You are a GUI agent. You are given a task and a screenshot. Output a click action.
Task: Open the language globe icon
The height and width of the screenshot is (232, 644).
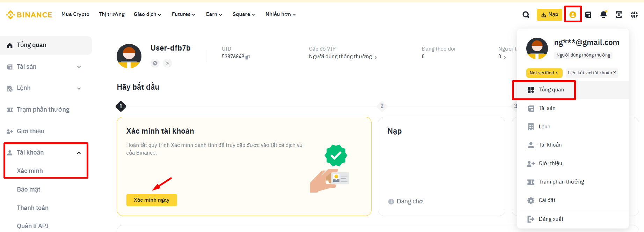click(634, 15)
